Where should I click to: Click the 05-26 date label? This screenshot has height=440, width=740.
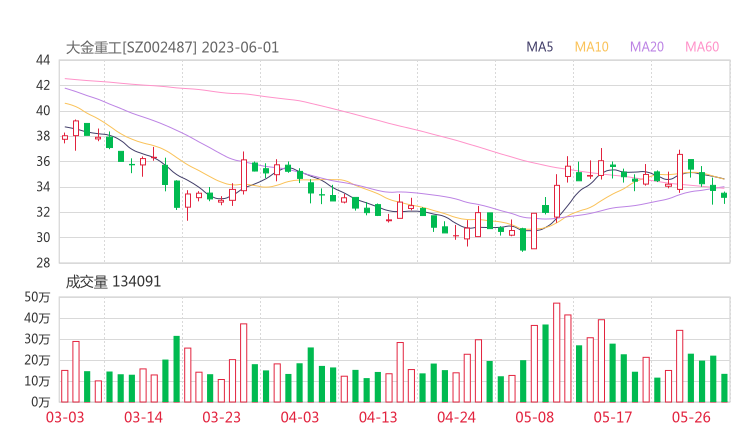click(x=691, y=417)
